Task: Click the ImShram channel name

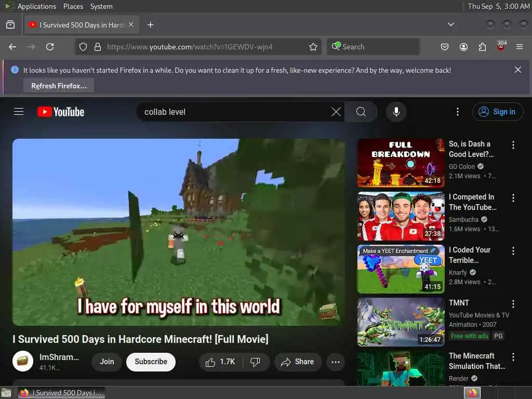Action: coord(59,357)
